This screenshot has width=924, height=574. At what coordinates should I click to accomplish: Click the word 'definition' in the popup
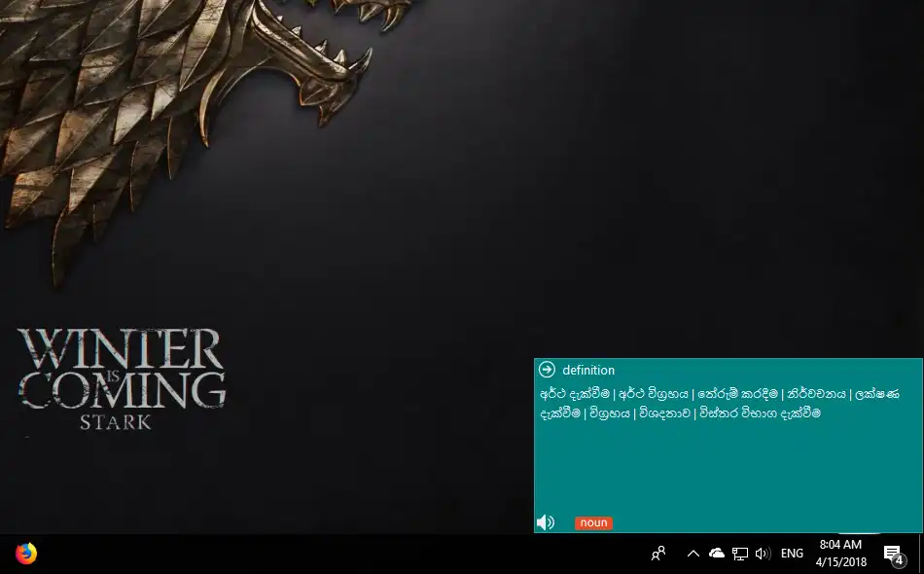click(588, 370)
